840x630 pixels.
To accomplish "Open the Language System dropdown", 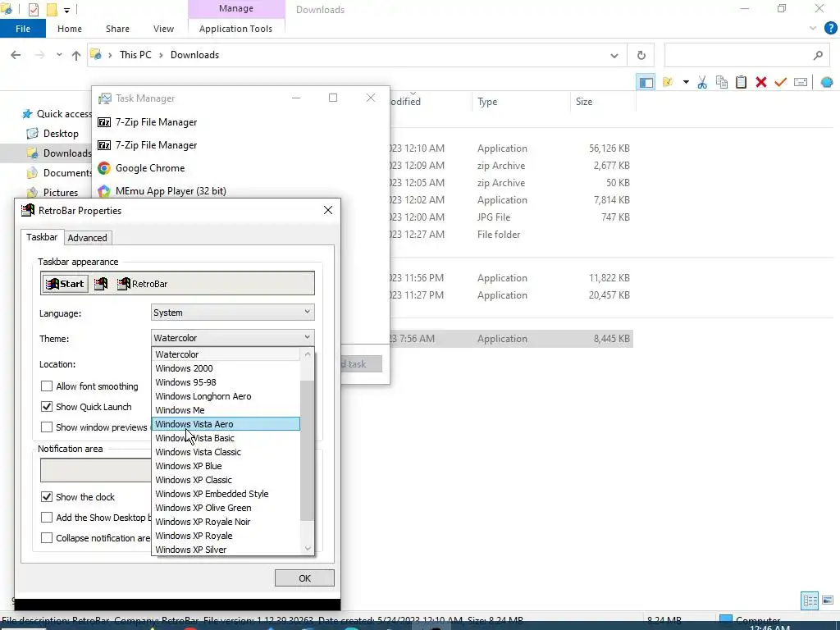I will click(x=232, y=313).
